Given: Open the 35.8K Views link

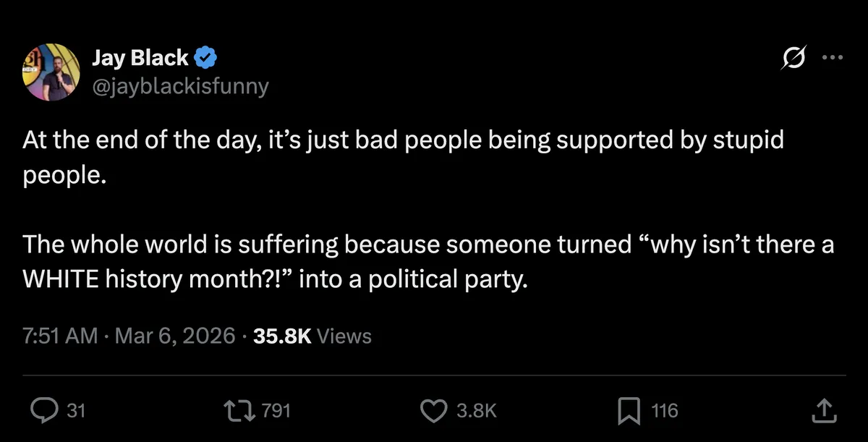Looking at the screenshot, I should pos(307,336).
